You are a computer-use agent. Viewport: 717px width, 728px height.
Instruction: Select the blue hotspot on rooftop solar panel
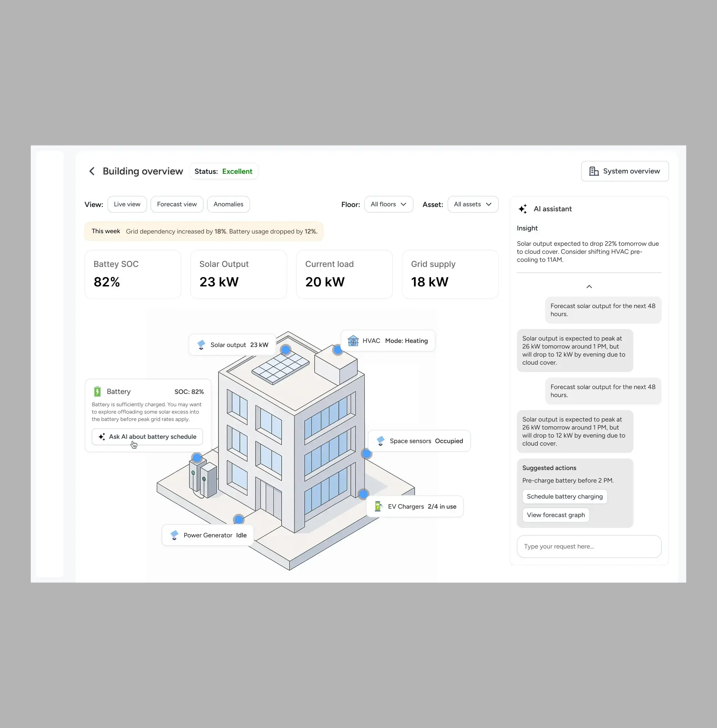[x=286, y=350]
